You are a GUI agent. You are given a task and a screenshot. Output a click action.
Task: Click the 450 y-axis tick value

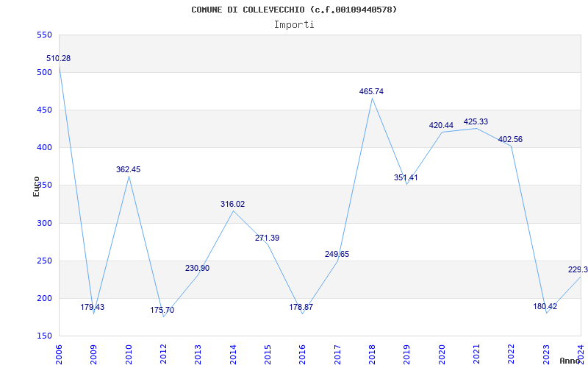44,110
